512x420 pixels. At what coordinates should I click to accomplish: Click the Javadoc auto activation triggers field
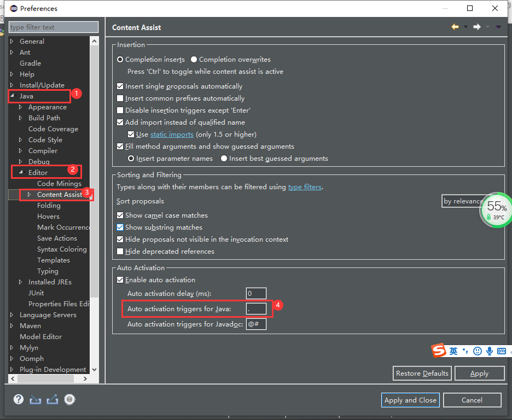tap(256, 324)
